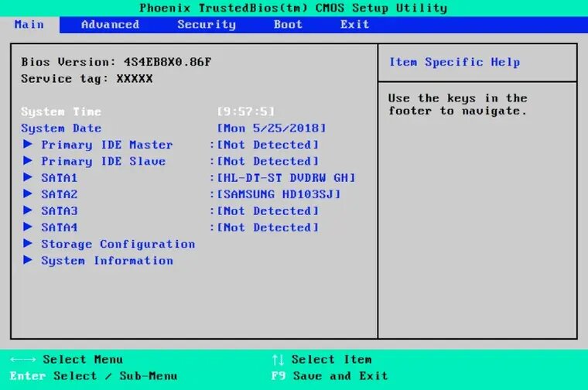Expand the SATA2 submenu arrow
Viewport: 588px width, 390px height.
coord(27,194)
